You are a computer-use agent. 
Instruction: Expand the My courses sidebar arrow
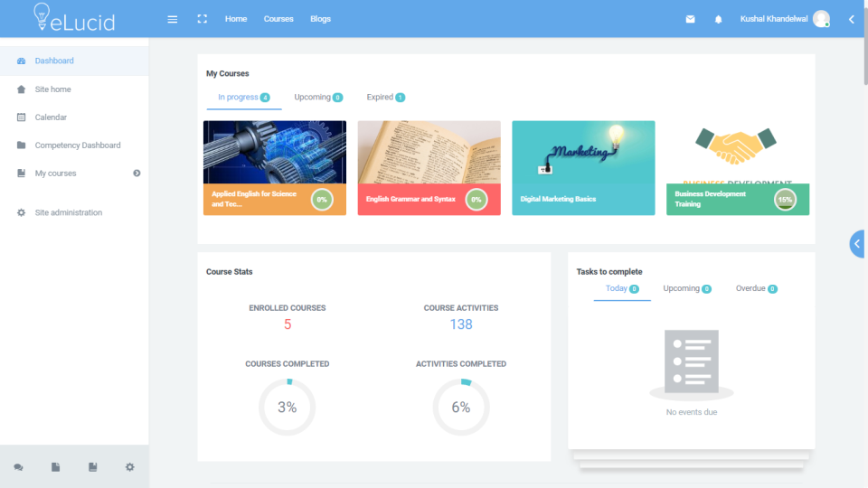coord(137,174)
